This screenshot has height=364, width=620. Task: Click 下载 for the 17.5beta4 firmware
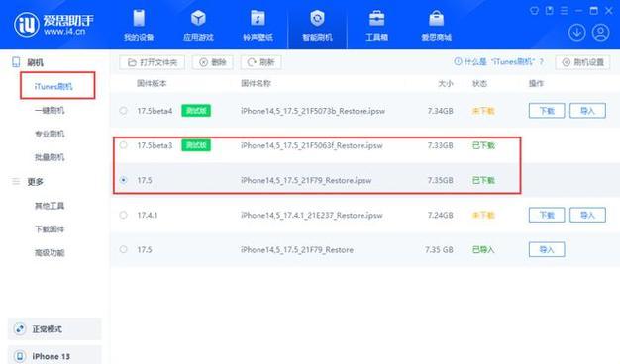(x=547, y=111)
